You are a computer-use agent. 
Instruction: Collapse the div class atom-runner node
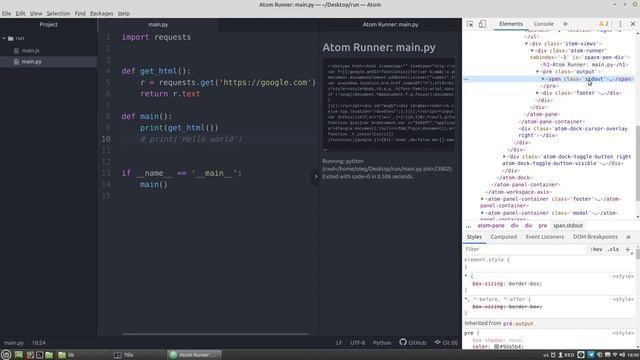point(532,51)
